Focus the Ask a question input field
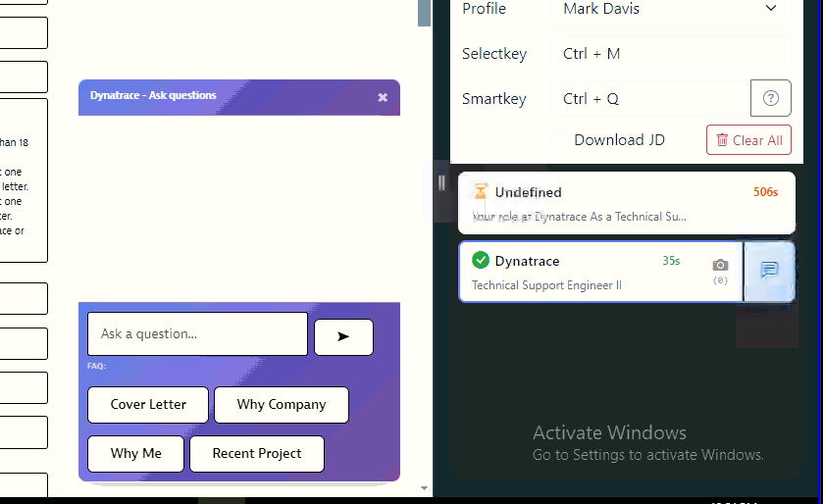The image size is (823, 504). click(x=197, y=334)
